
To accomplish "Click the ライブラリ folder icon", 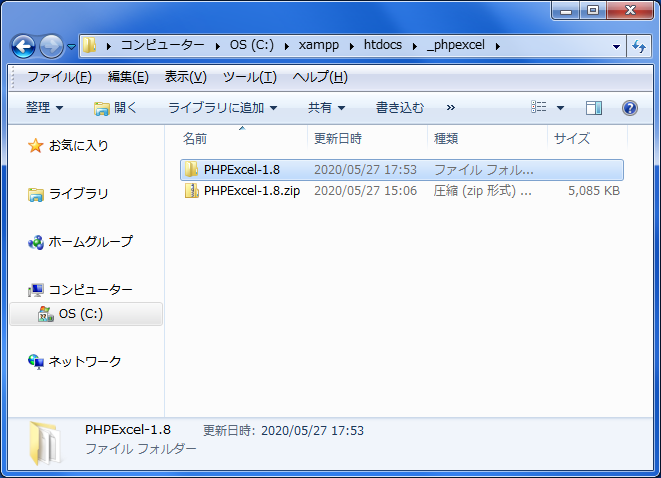I will coord(36,195).
